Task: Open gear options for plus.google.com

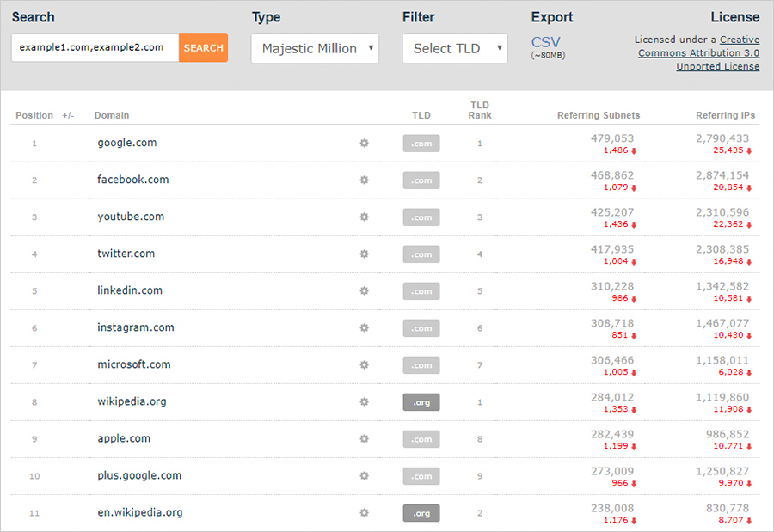Action: (365, 476)
